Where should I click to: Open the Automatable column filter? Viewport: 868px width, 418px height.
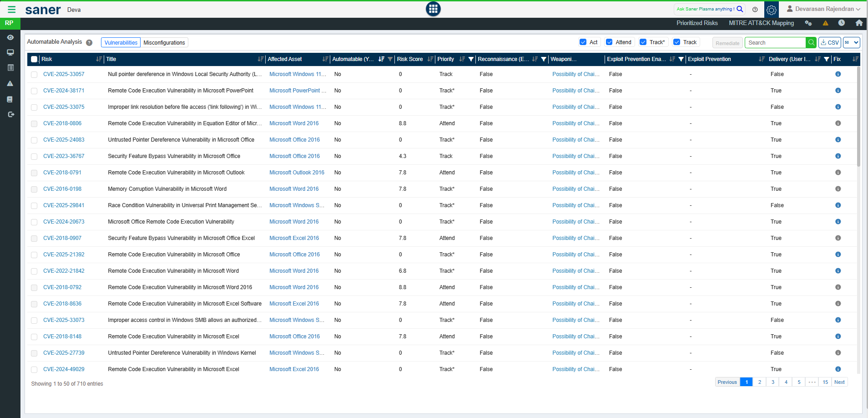(x=390, y=59)
